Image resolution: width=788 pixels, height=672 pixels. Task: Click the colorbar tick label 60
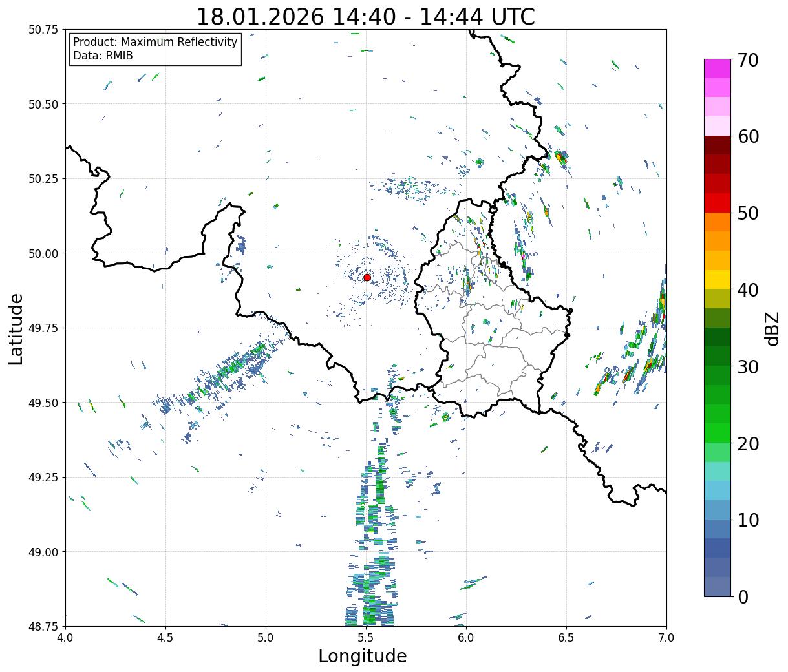pyautogui.click(x=748, y=136)
